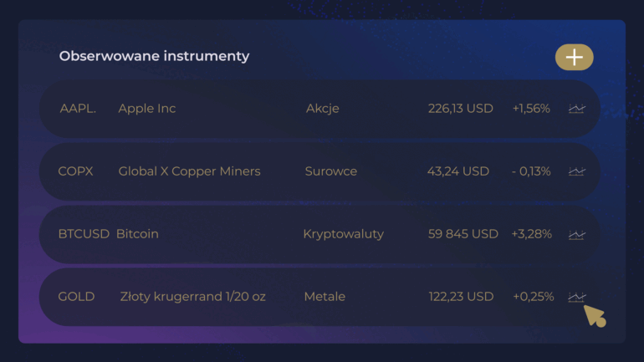This screenshot has height=362, width=644.
Task: Click the BTCUSD ticker symbol
Action: (x=84, y=234)
